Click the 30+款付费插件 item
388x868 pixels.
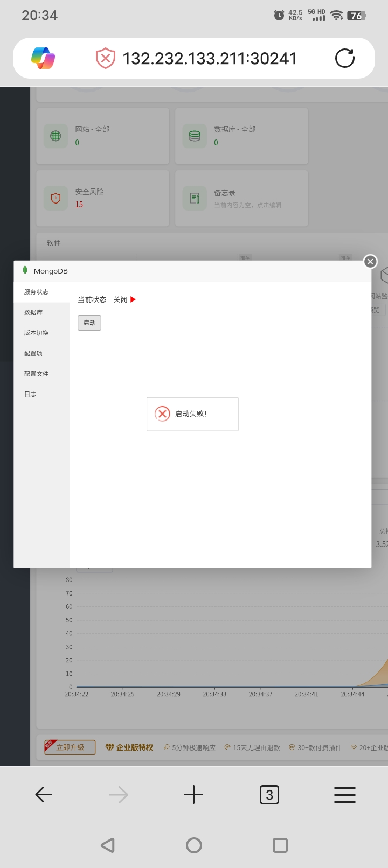point(315,747)
